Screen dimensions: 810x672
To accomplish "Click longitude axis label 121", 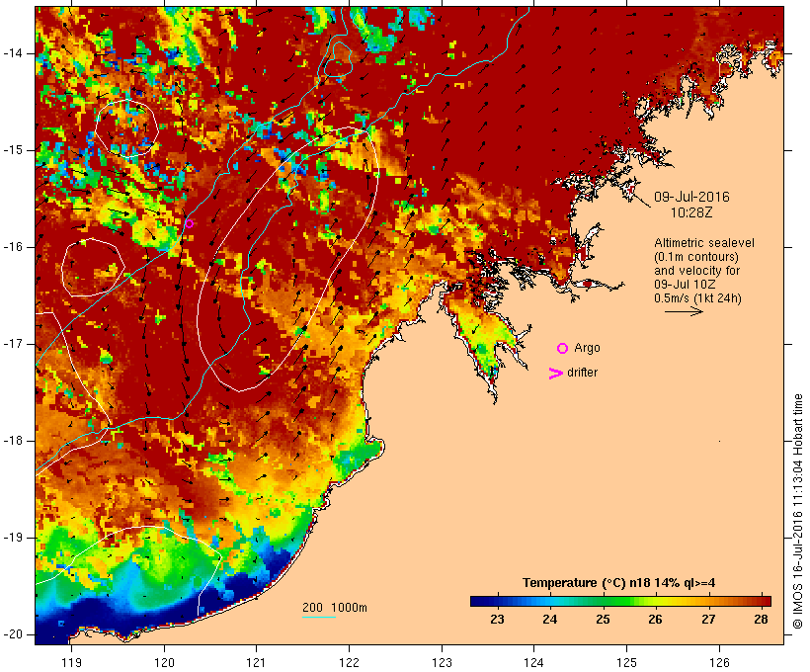I will (256, 662).
